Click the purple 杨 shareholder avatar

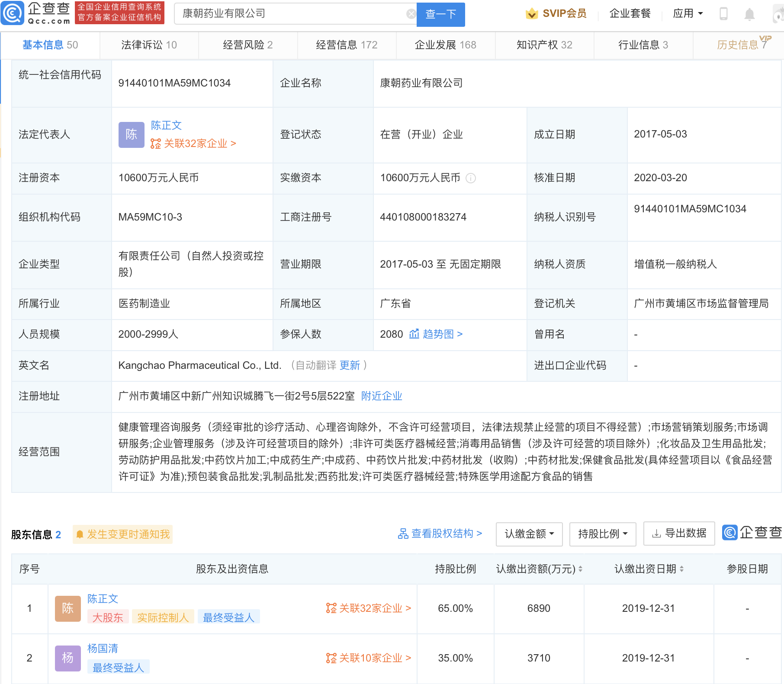tap(68, 658)
